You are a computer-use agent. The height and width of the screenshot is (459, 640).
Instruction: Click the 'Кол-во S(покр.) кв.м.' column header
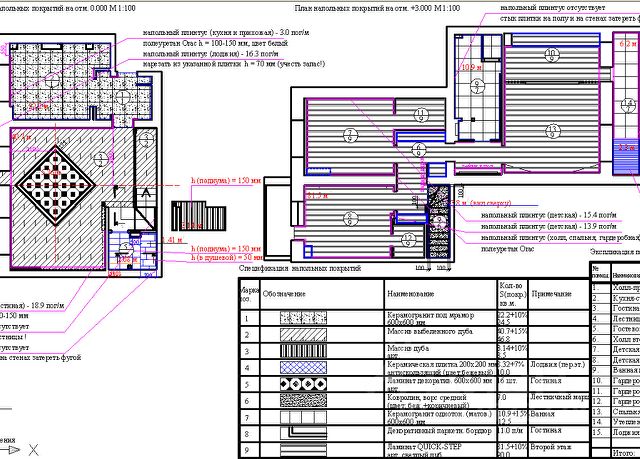[x=513, y=294]
